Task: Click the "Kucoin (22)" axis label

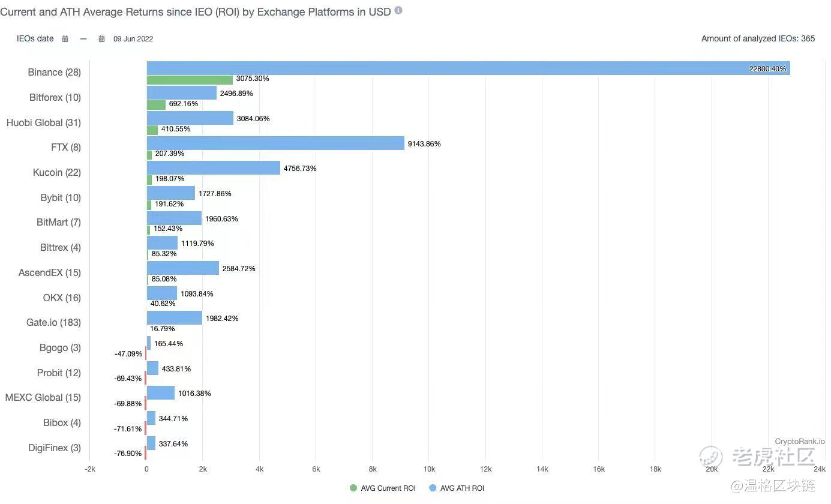Action: [57, 173]
